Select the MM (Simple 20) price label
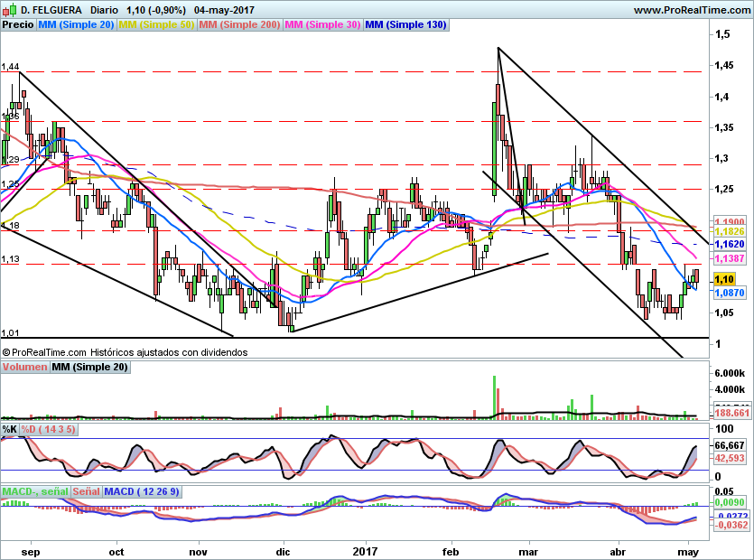Image resolution: width=754 pixels, height=560 pixels. [76, 25]
